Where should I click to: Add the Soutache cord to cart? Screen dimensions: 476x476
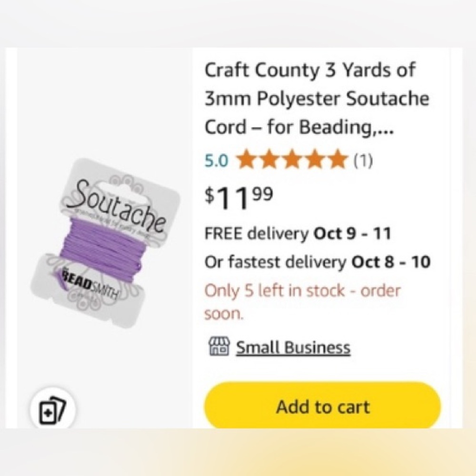(322, 407)
